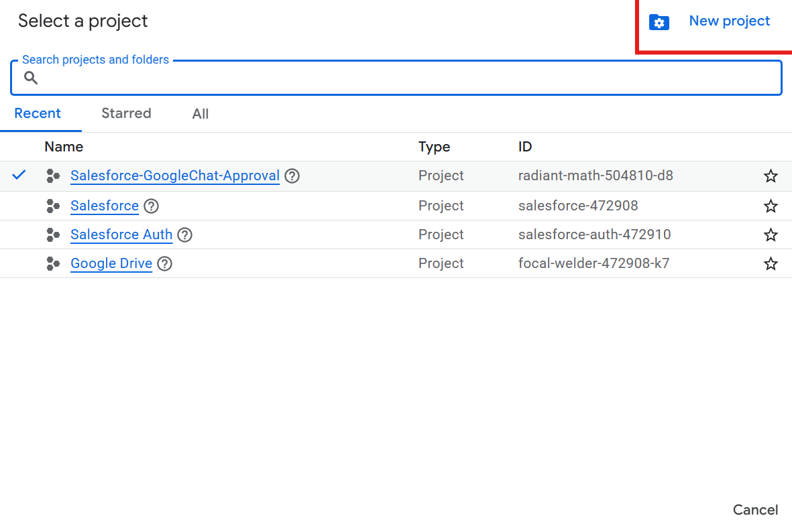
Task: Switch to the Starred tab
Action: click(126, 113)
